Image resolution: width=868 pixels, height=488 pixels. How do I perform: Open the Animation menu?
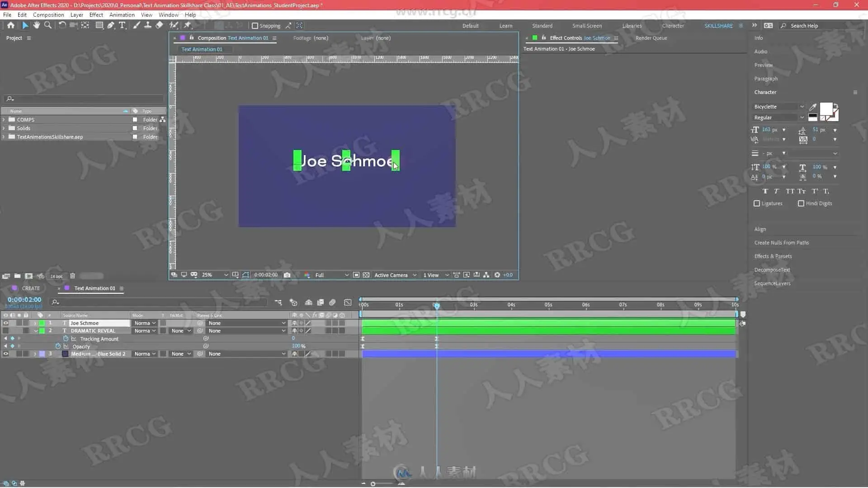pos(122,14)
